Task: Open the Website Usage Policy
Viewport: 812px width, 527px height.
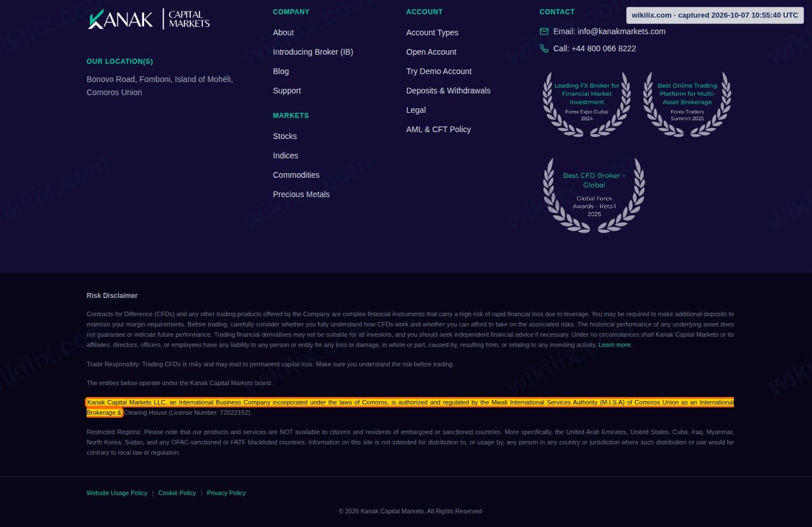Action: 117,493
